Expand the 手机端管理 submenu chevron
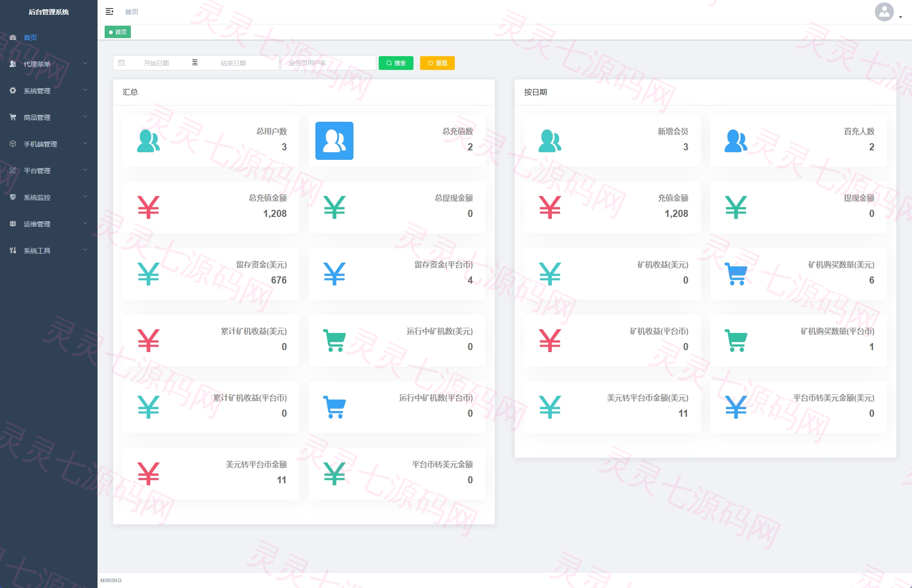Screen dimensions: 912x588 click(x=85, y=143)
